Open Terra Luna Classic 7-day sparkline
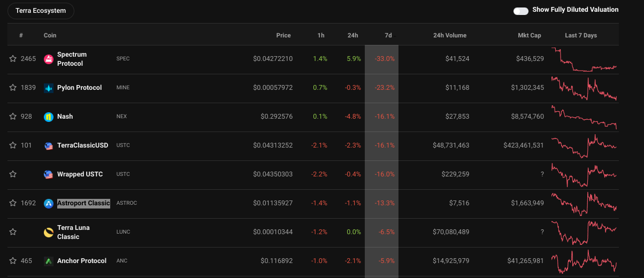The image size is (644, 278). click(585, 233)
